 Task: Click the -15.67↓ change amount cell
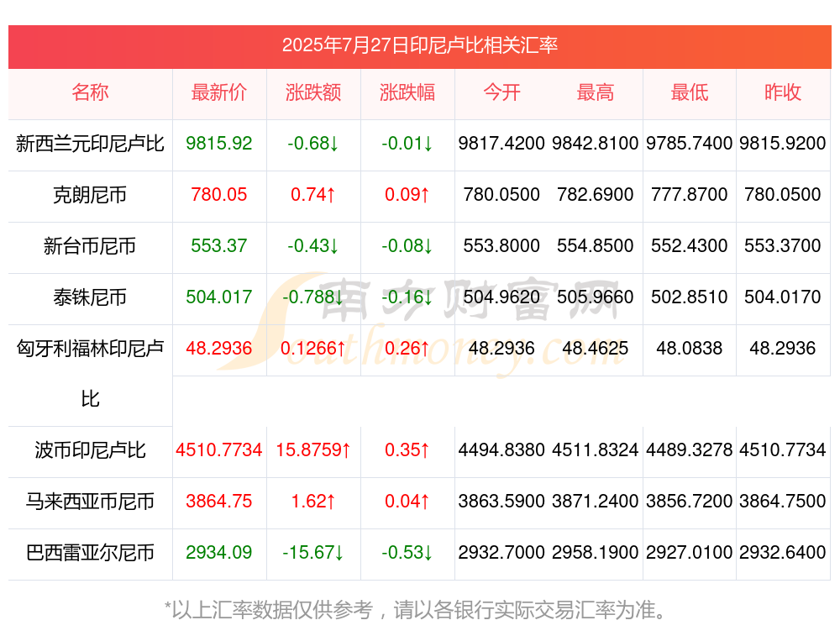(x=313, y=553)
